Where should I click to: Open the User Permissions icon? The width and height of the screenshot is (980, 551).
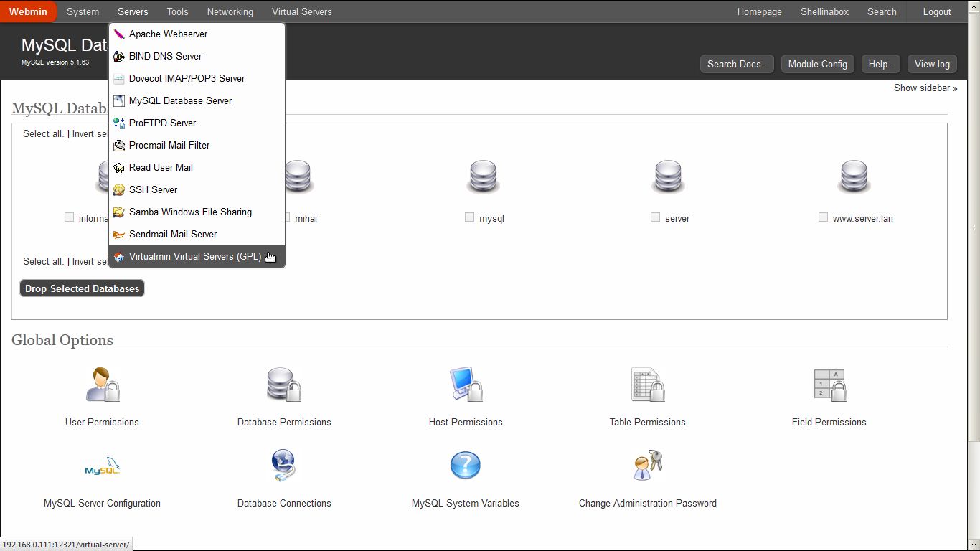point(102,385)
